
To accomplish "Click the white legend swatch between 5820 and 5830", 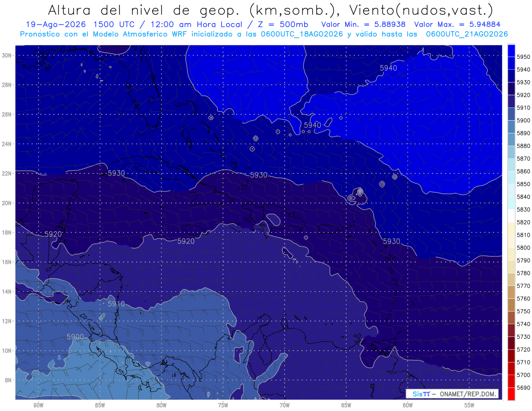I will pos(511,216).
